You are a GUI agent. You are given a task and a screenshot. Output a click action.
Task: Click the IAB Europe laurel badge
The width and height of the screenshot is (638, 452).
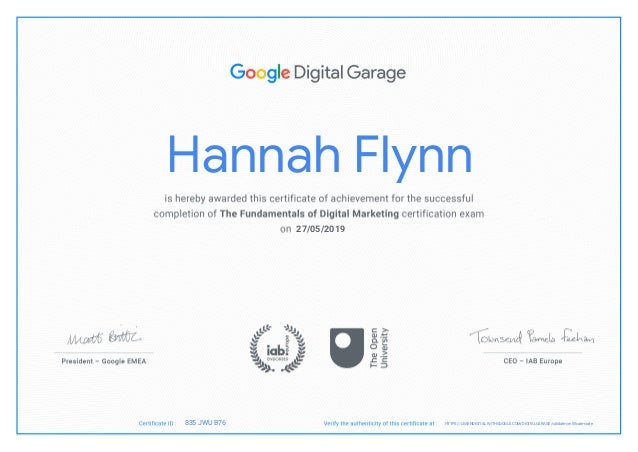point(277,348)
